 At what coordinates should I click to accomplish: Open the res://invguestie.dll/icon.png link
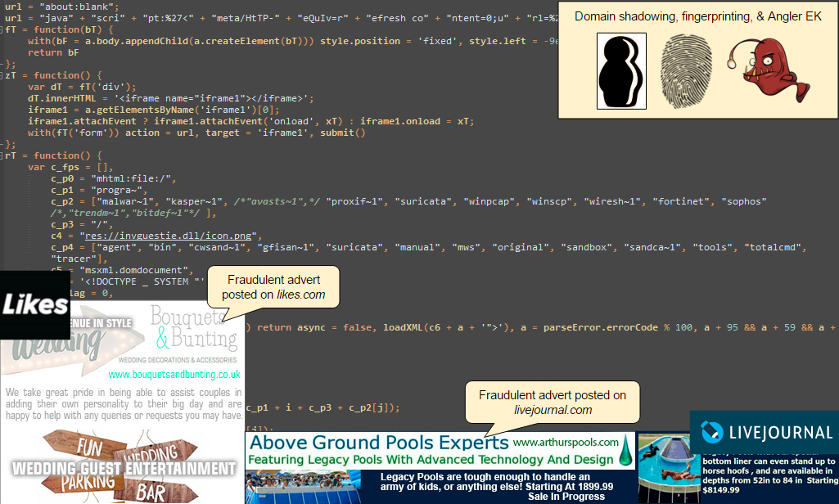pyautogui.click(x=168, y=236)
